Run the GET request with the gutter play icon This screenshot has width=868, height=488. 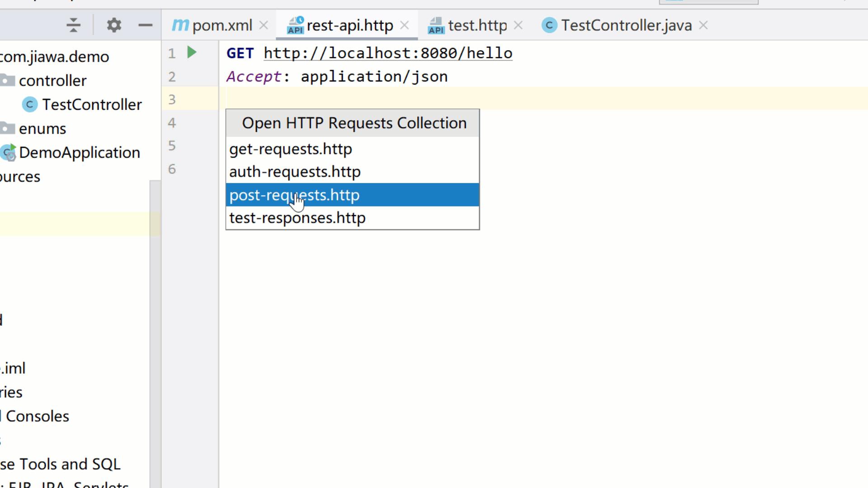pyautogui.click(x=191, y=52)
